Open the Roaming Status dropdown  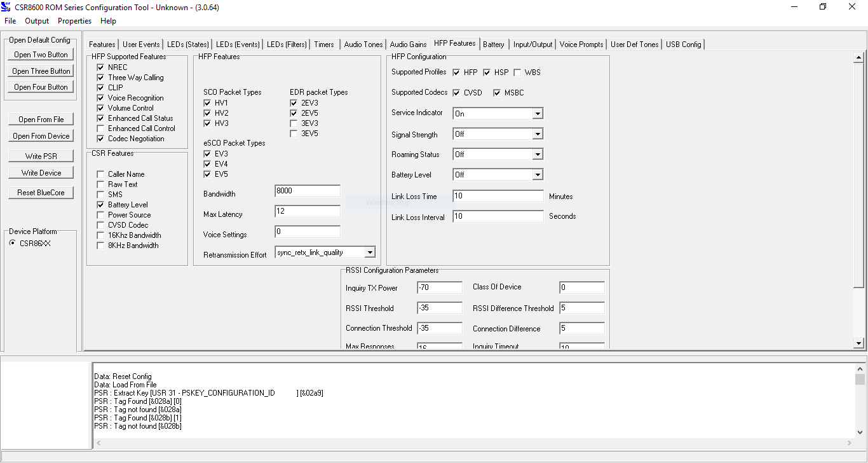(498, 155)
